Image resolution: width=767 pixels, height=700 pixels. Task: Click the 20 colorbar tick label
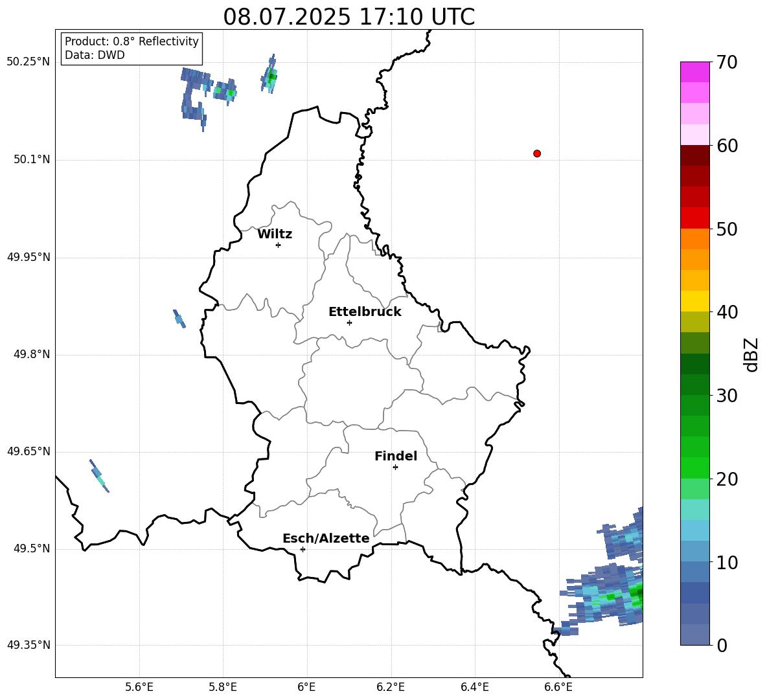[x=727, y=479]
